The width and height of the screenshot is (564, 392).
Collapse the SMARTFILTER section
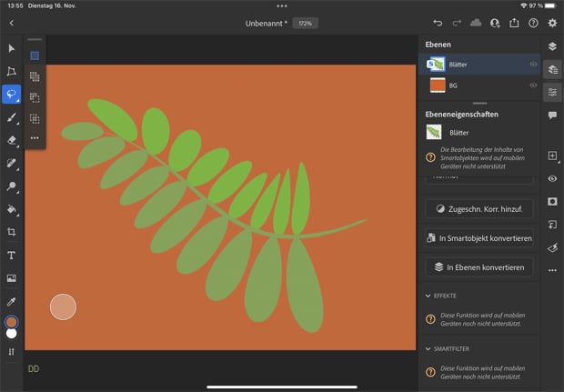428,347
